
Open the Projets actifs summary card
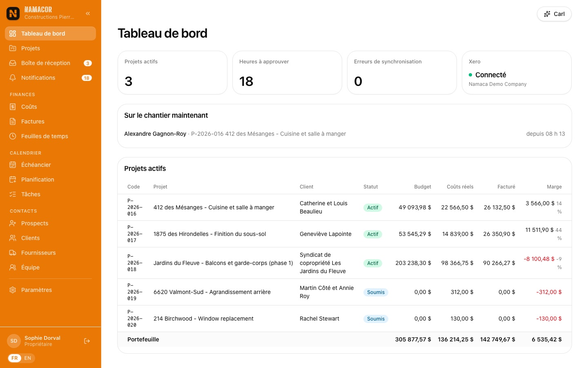click(x=172, y=72)
